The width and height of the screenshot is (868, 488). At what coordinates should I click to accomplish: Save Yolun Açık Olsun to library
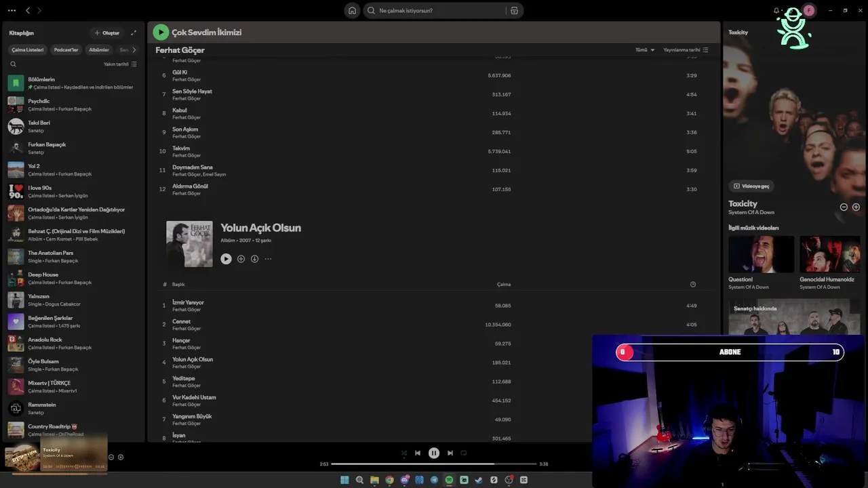241,259
